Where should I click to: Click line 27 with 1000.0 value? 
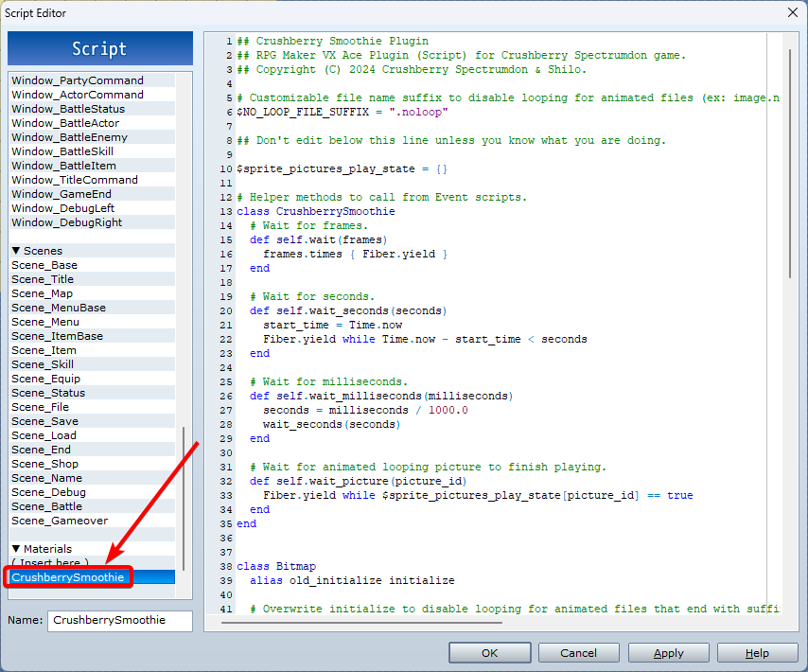pos(365,410)
